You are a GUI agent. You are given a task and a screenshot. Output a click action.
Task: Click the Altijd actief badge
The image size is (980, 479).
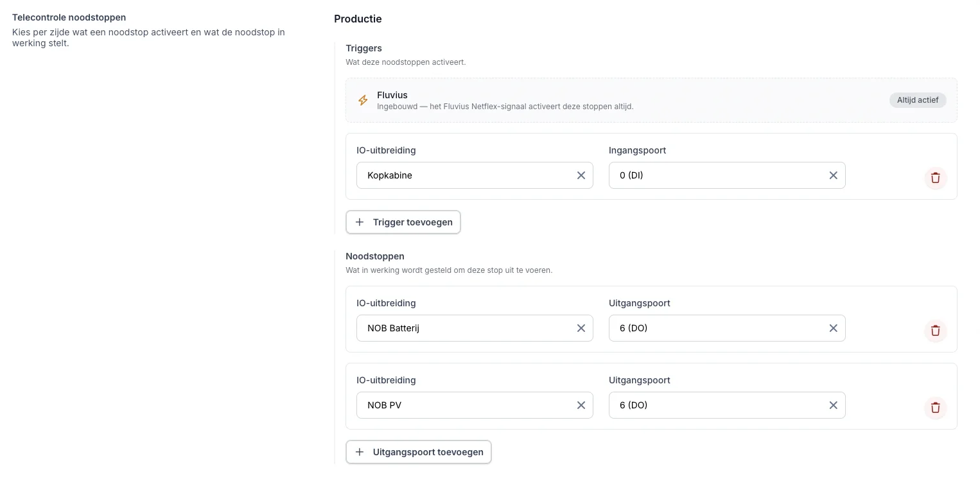(918, 100)
